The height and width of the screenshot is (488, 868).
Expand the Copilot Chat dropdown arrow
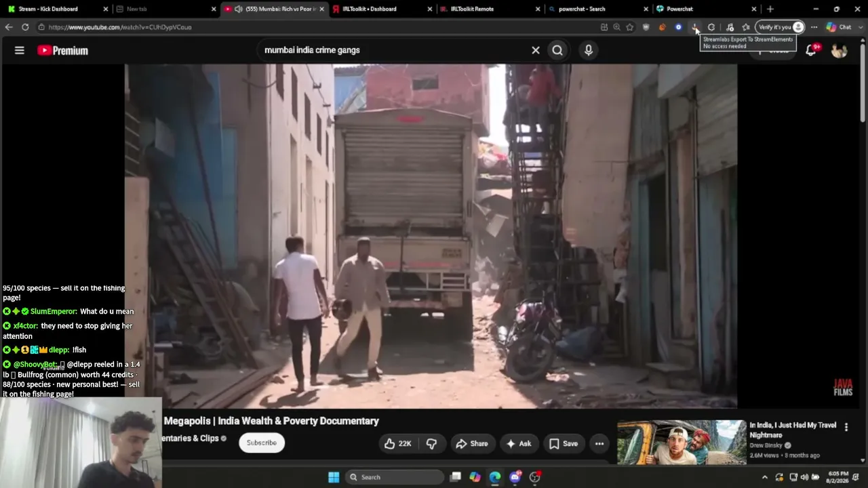860,27
